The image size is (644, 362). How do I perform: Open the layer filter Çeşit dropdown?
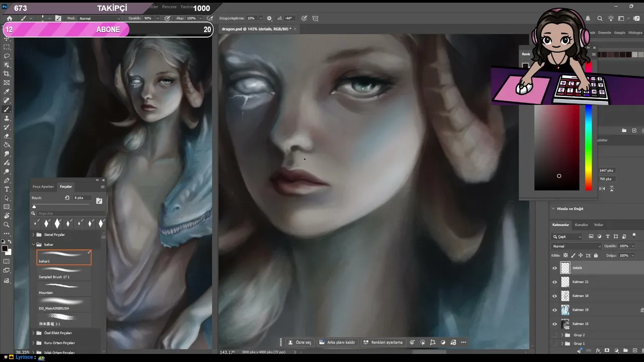567,237
